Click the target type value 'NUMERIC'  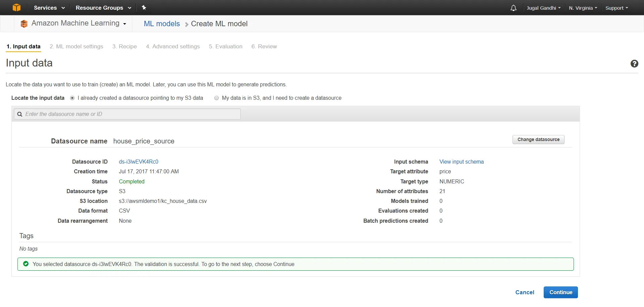452,181
